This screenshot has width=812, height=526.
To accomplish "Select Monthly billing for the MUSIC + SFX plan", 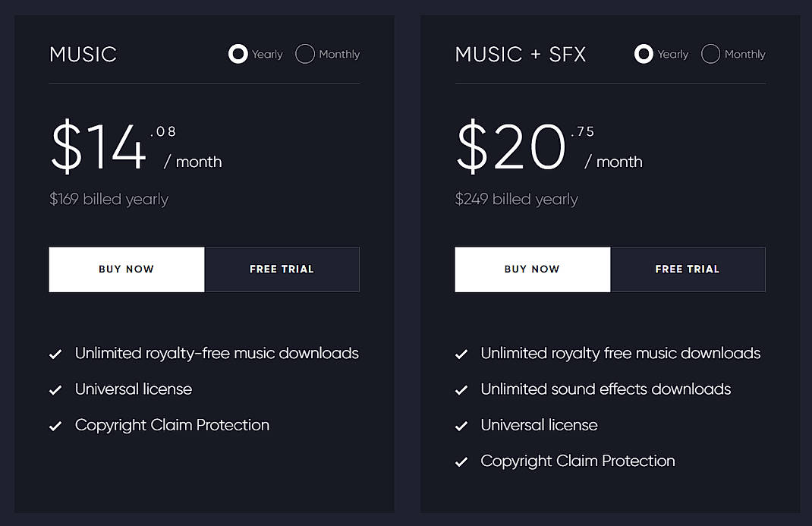I will [x=711, y=54].
